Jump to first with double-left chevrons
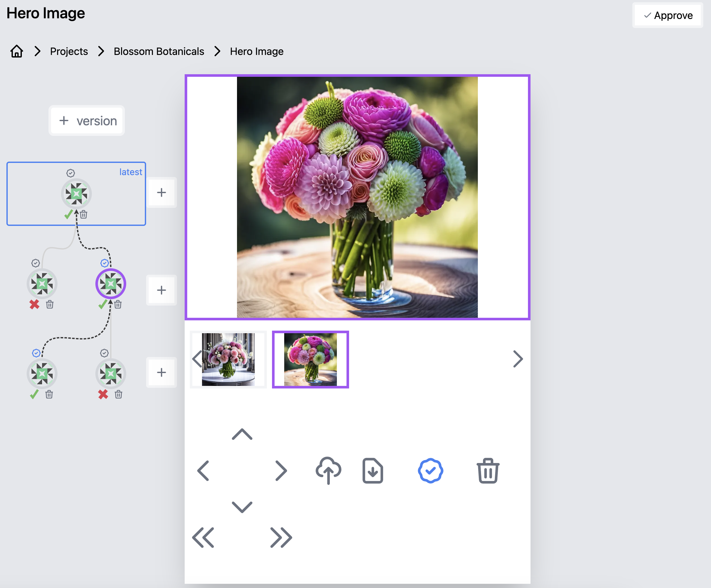This screenshot has width=711, height=588. pos(203,537)
